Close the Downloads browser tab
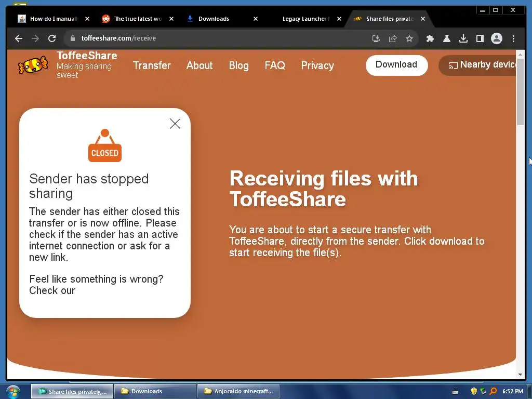 [x=256, y=19]
